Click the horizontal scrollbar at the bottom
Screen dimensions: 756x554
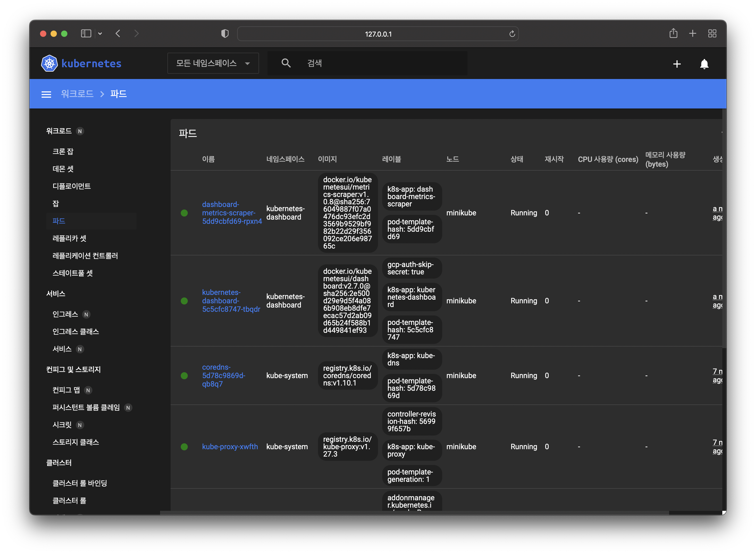point(414,512)
